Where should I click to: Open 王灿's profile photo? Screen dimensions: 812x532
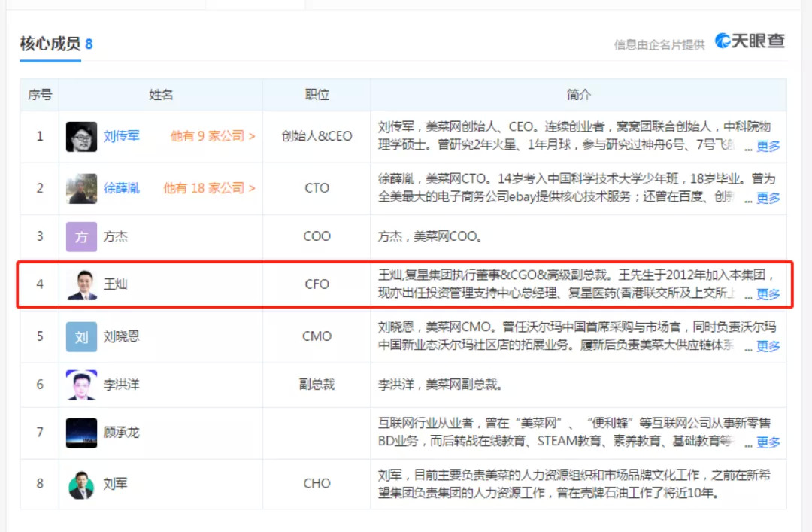pos(81,284)
